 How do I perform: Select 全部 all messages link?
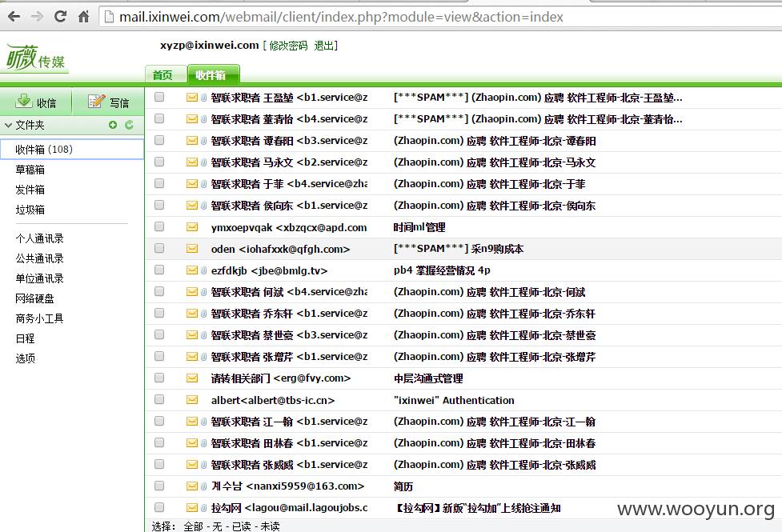pyautogui.click(x=193, y=526)
